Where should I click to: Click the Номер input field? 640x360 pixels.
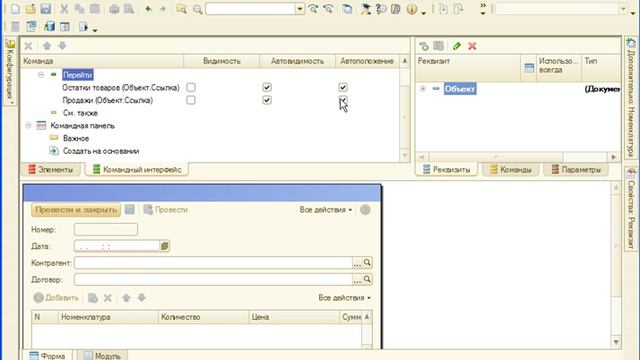106,229
